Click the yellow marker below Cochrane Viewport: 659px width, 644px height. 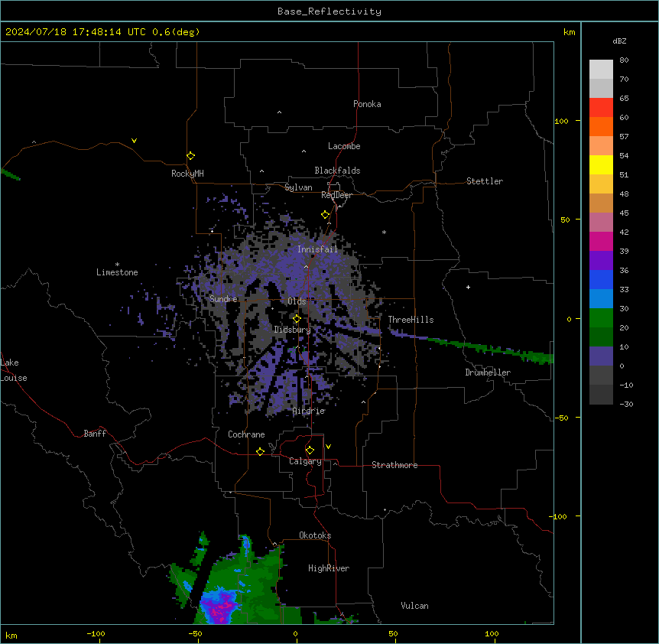[260, 451]
